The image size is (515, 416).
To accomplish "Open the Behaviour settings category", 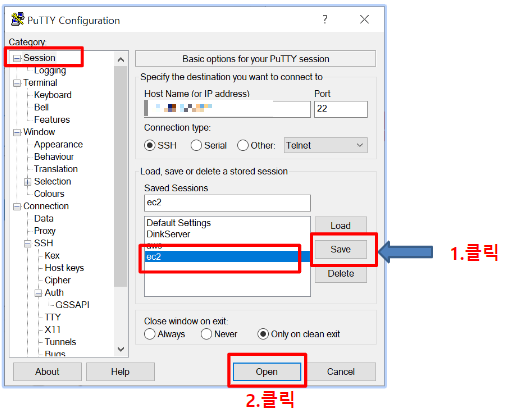I will [x=54, y=157].
